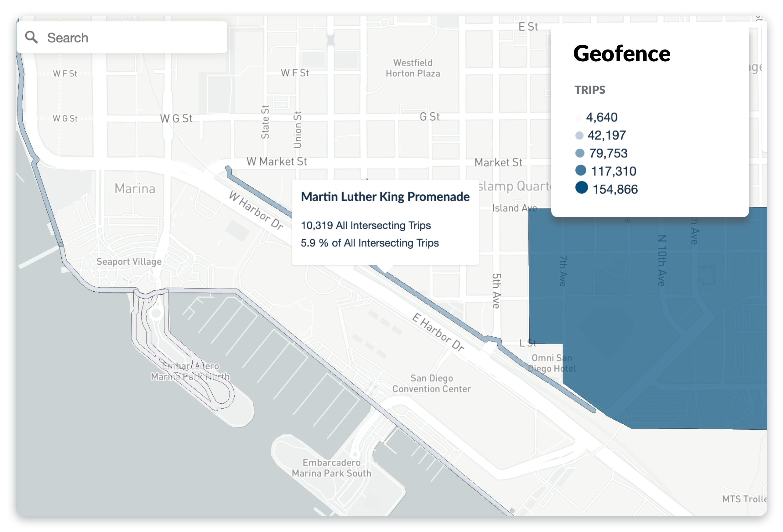
Task: Click the Martin Luther King Promenade popup title
Action: pyautogui.click(x=385, y=197)
